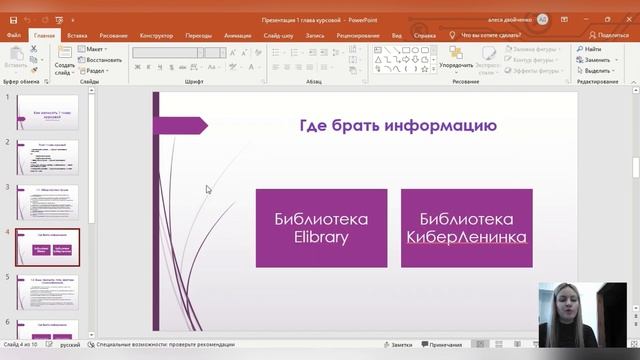This screenshot has width=640, height=360.
Task: Click the 'Что вы хотите сделать?' search field
Action: [x=491, y=36]
